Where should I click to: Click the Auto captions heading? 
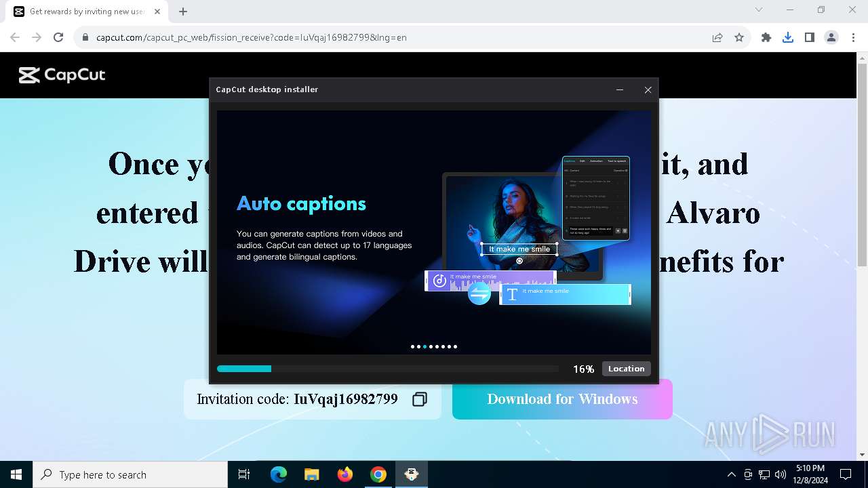[301, 203]
